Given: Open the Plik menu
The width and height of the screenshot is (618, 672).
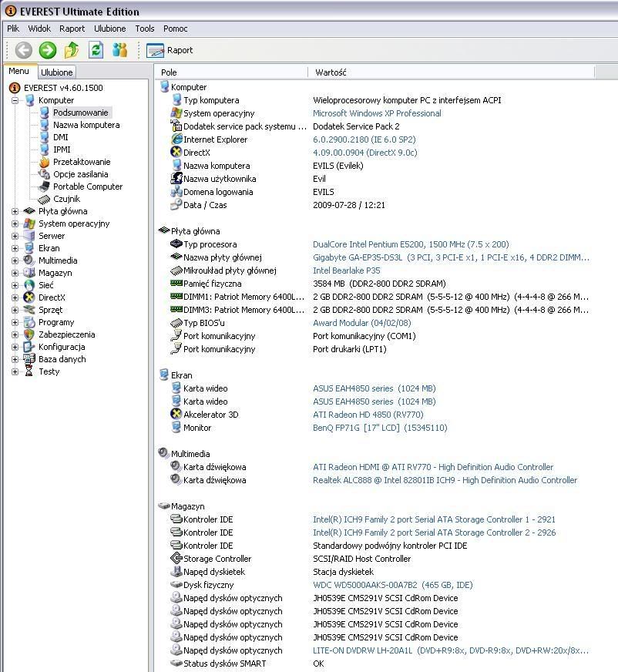Looking at the screenshot, I should [13, 29].
